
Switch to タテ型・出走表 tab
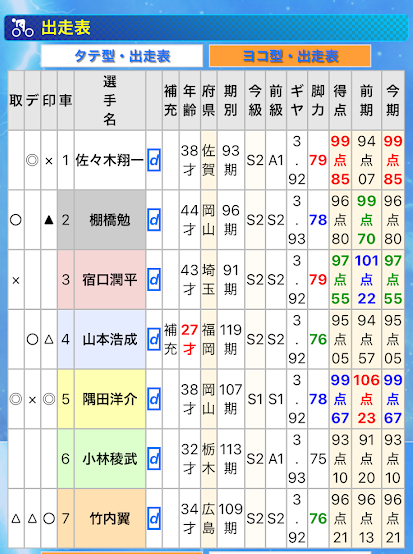[x=122, y=56]
